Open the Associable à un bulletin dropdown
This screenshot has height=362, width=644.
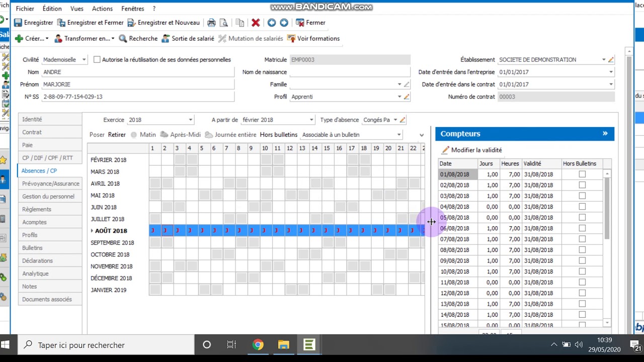tap(398, 135)
